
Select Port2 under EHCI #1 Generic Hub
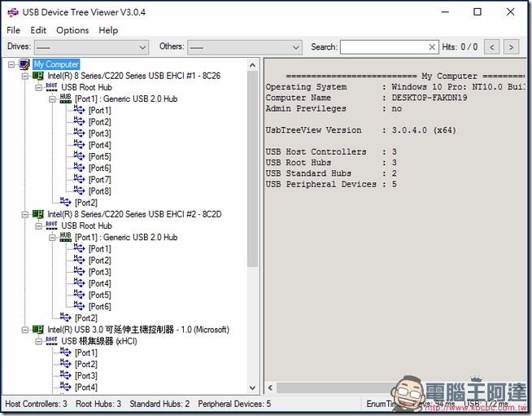[100, 122]
